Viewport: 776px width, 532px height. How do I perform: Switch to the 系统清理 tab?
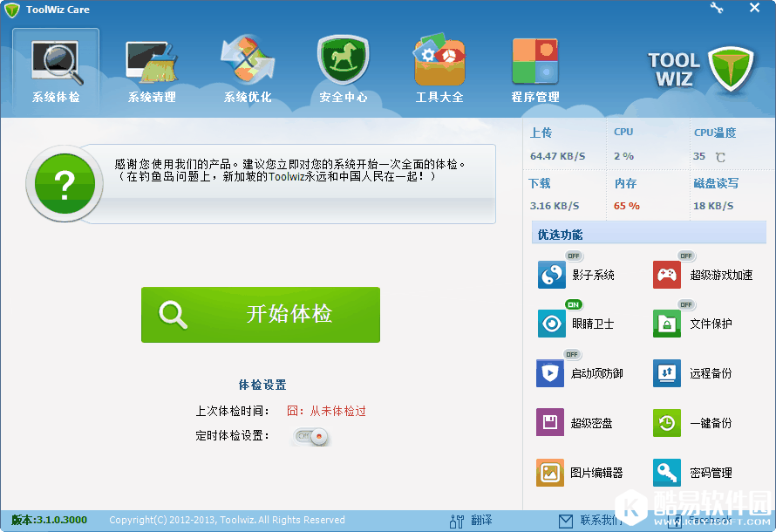[152, 70]
